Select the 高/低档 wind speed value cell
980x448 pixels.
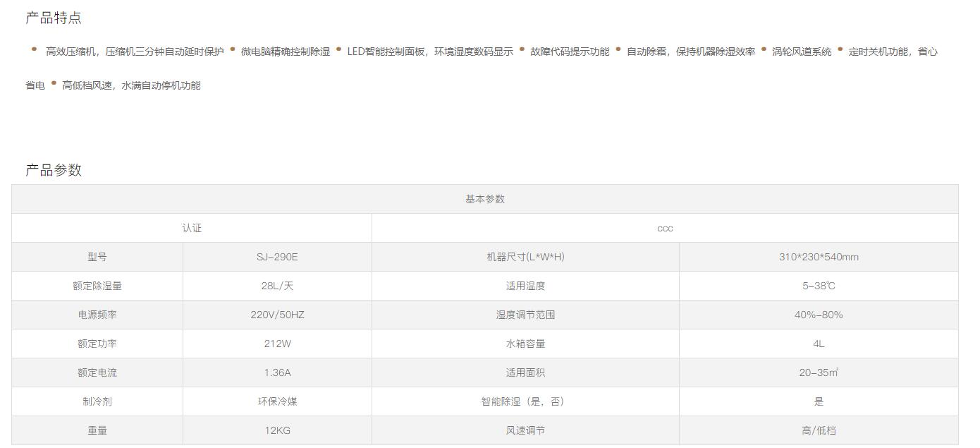click(x=818, y=430)
